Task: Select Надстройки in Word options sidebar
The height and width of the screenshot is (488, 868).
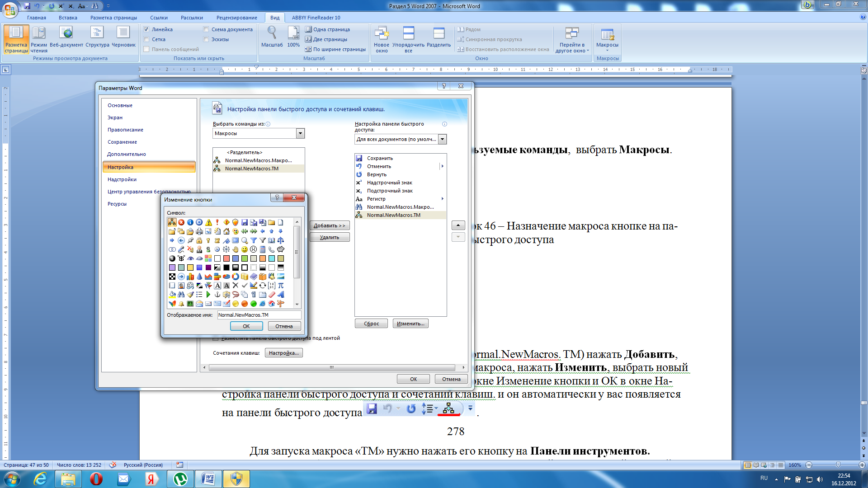Action: coord(122,179)
